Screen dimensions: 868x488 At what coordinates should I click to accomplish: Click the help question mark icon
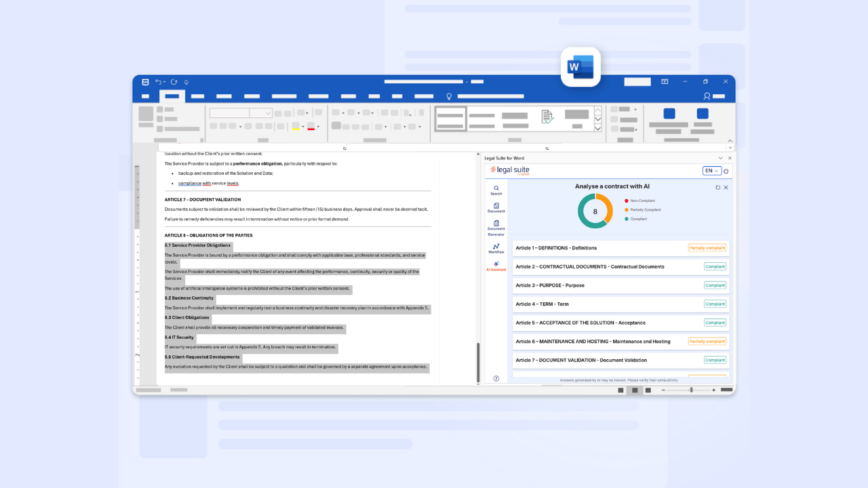(x=496, y=378)
